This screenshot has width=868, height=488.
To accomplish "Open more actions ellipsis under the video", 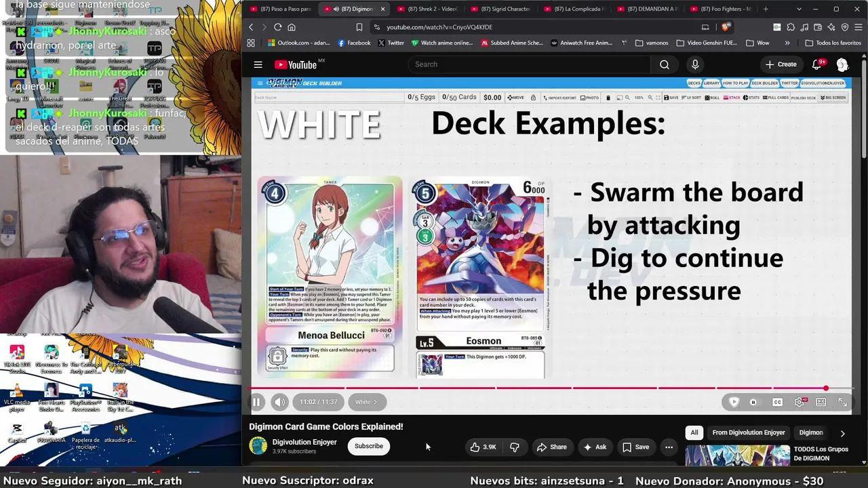I will pos(669,447).
